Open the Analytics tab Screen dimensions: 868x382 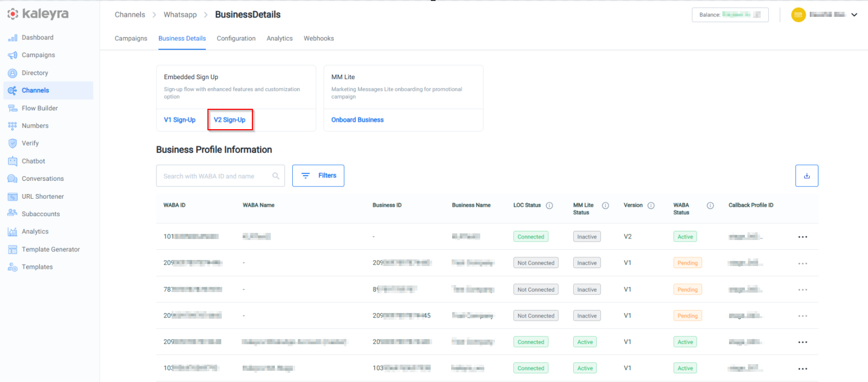(279, 39)
